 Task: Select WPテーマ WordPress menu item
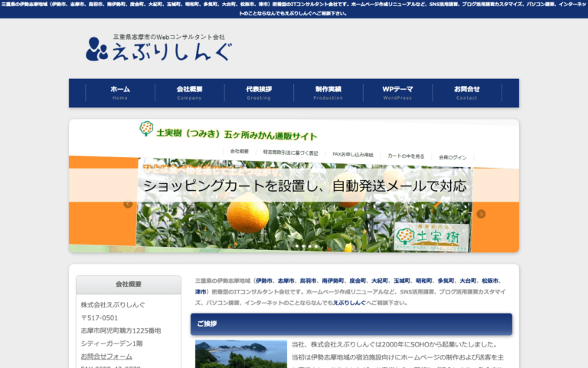pos(397,93)
